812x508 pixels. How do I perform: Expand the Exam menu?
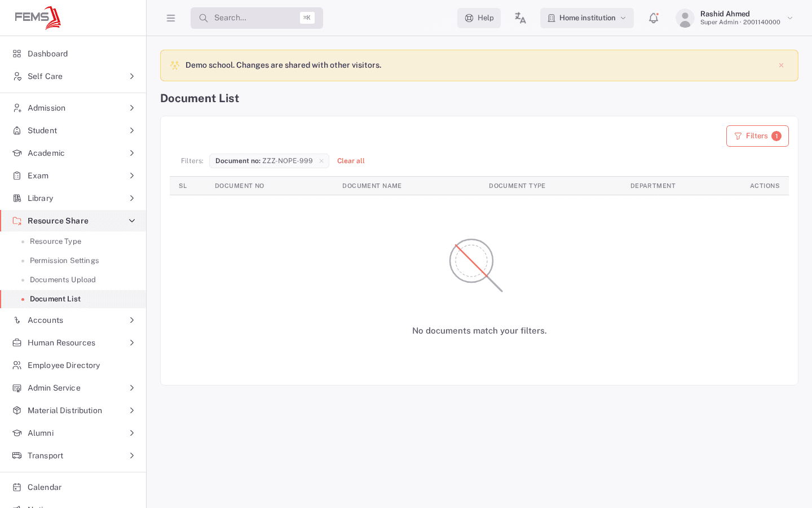click(x=73, y=176)
